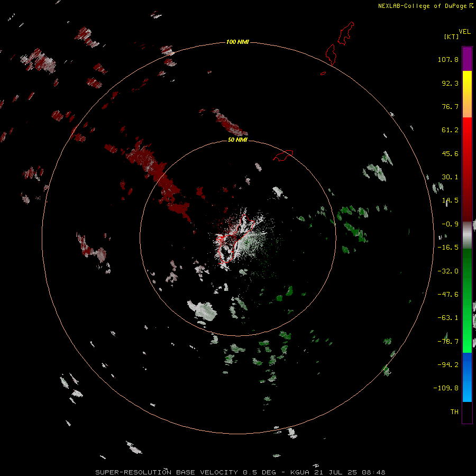Pick the yellow segment of the velocity color bar
The width and height of the screenshot is (476, 476).
467,83
